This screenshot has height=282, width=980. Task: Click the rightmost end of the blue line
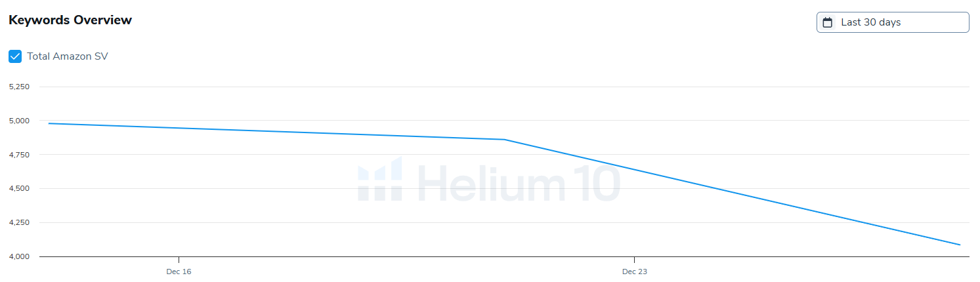click(960, 245)
